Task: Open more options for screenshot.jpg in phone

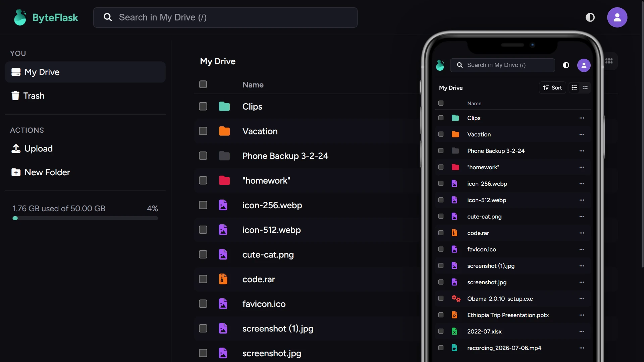Action: coord(582,282)
